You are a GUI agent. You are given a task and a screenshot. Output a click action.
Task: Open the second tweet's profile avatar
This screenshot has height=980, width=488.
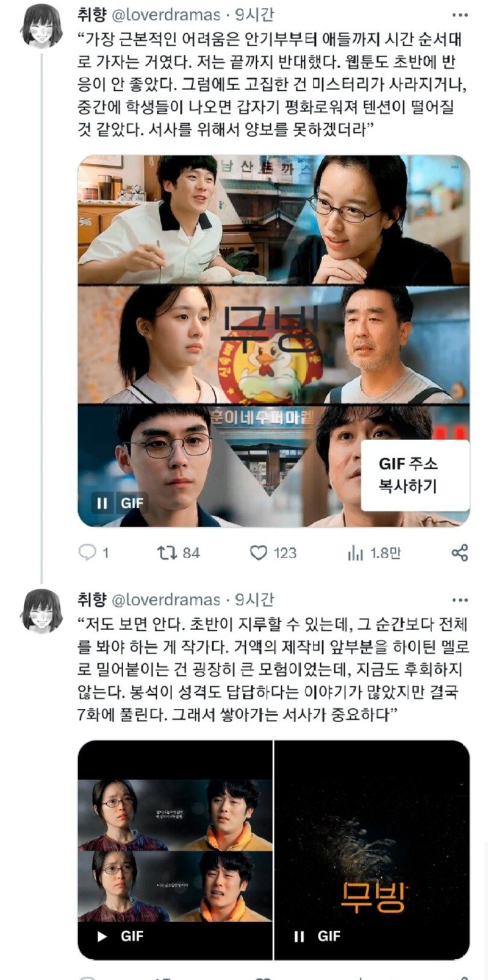click(x=41, y=611)
